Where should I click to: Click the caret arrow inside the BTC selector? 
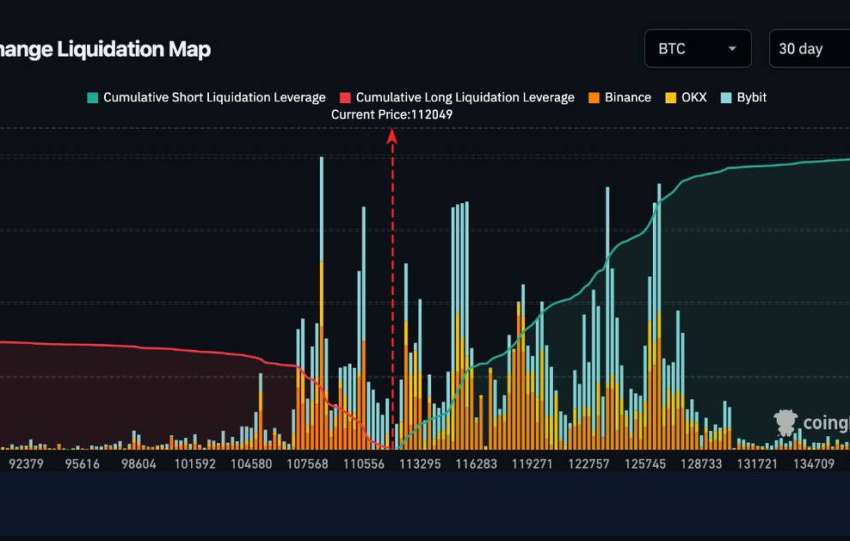click(733, 48)
